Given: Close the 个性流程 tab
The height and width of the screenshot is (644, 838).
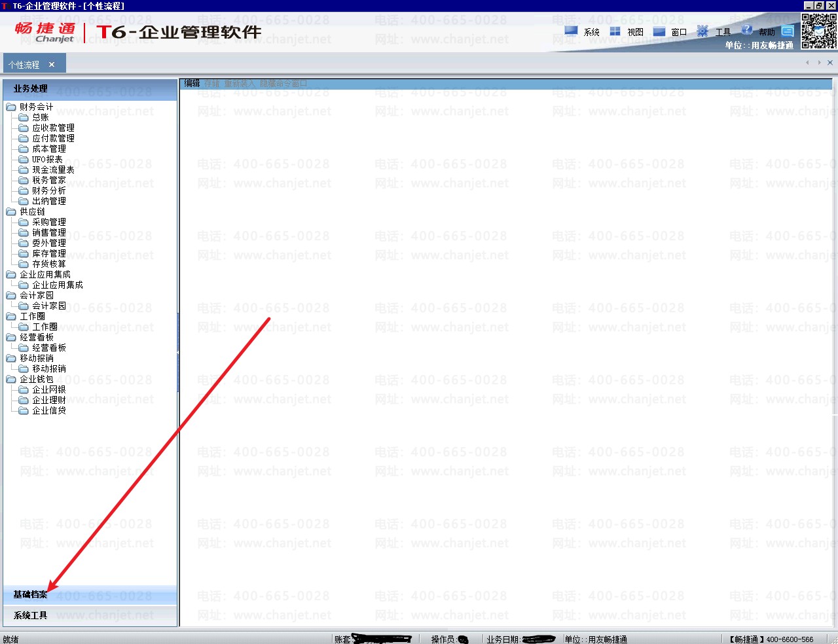Looking at the screenshot, I should pos(52,65).
